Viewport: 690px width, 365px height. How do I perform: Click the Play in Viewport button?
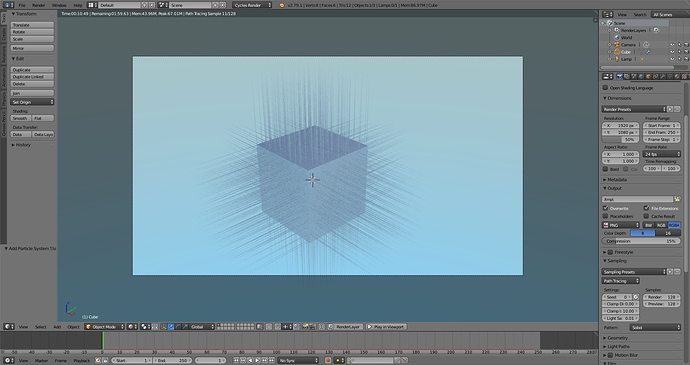[386, 327]
